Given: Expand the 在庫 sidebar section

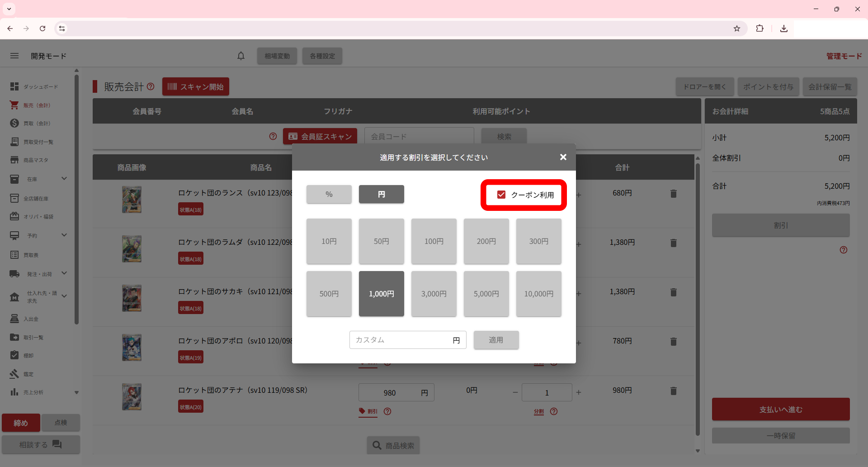Looking at the screenshot, I should (64, 179).
